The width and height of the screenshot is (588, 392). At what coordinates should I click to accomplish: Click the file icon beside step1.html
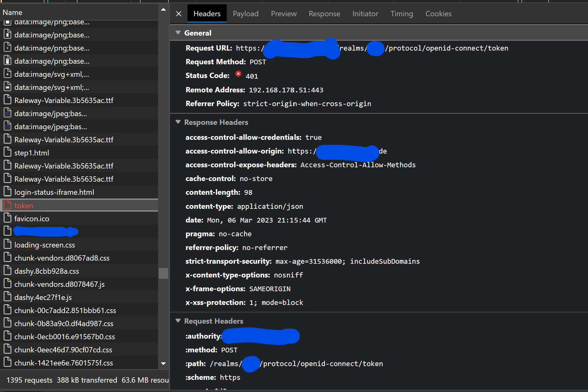pos(7,152)
